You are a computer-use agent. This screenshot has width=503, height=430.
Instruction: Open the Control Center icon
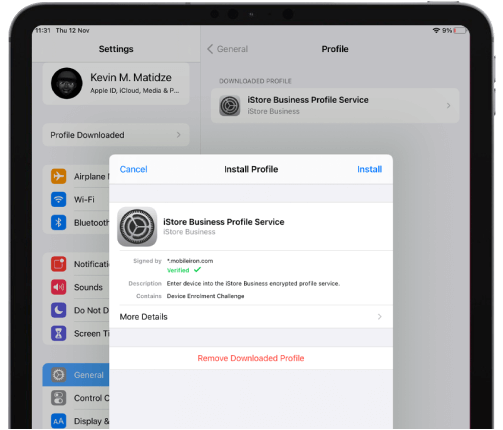[58, 398]
